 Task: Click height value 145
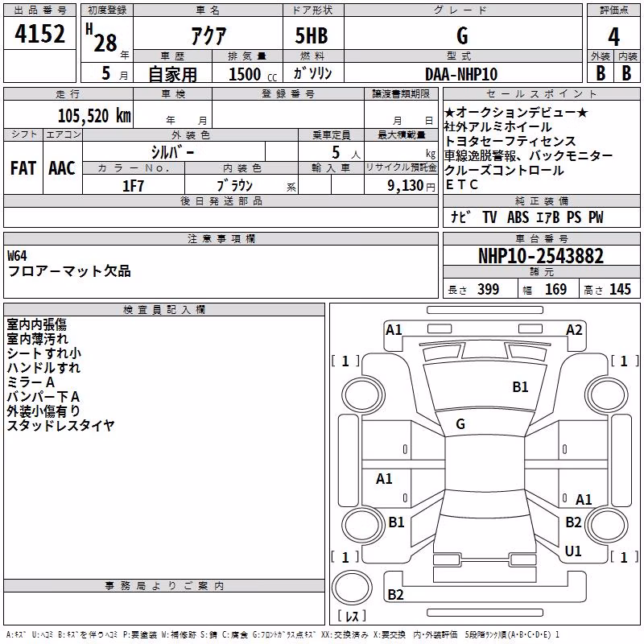[620, 289]
